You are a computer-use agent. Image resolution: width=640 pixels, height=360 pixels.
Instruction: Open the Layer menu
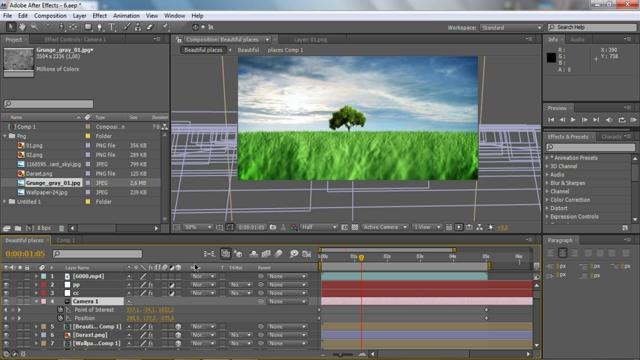click(x=80, y=16)
